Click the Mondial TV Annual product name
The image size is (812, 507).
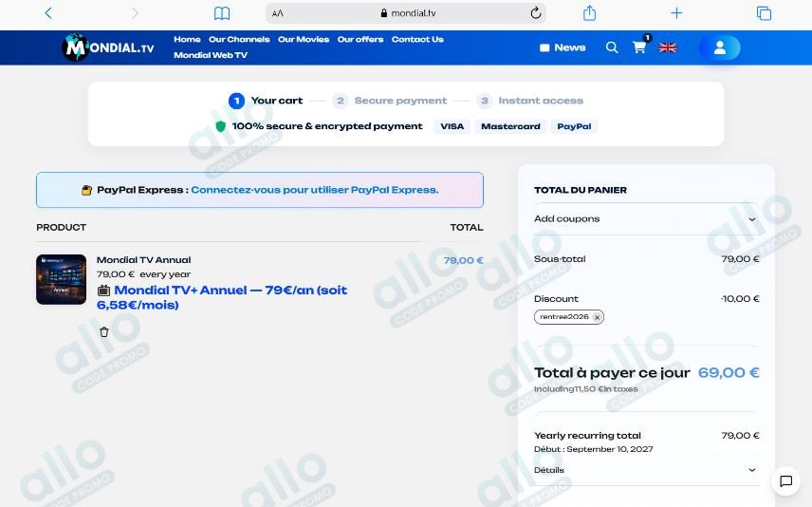click(143, 260)
